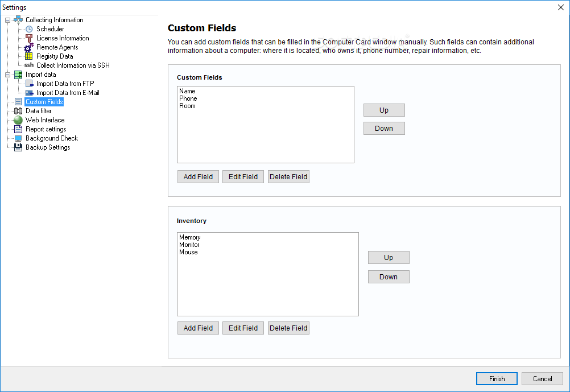This screenshot has height=392, width=570.
Task: Click the Background Check monitor icon
Action: [18, 138]
